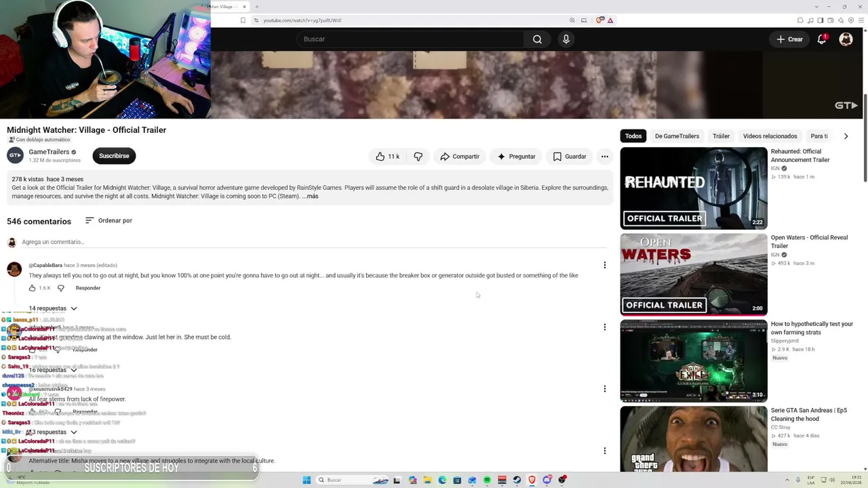This screenshot has width=868, height=488.
Task: Click the video player area
Action: (537, 85)
